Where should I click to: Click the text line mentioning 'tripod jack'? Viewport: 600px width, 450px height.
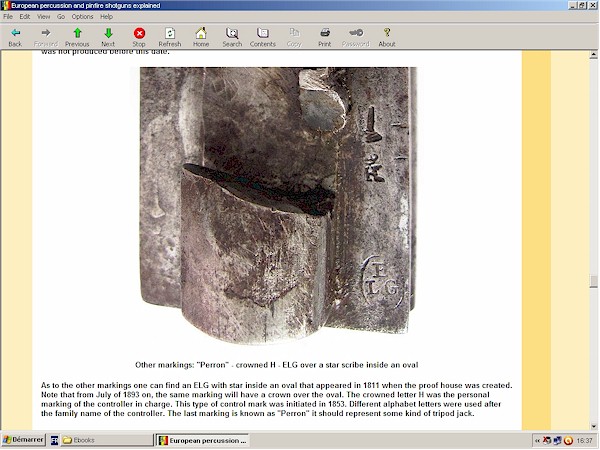click(258, 414)
